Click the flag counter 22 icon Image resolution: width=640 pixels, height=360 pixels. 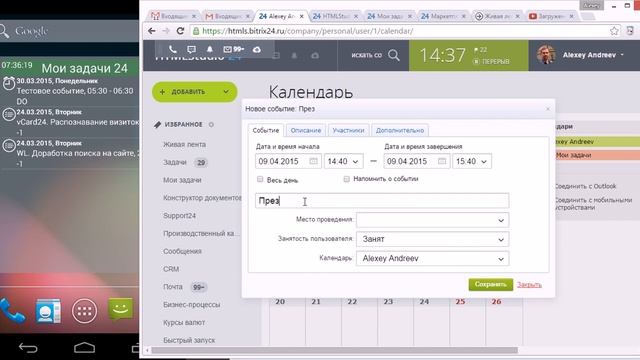480,50
